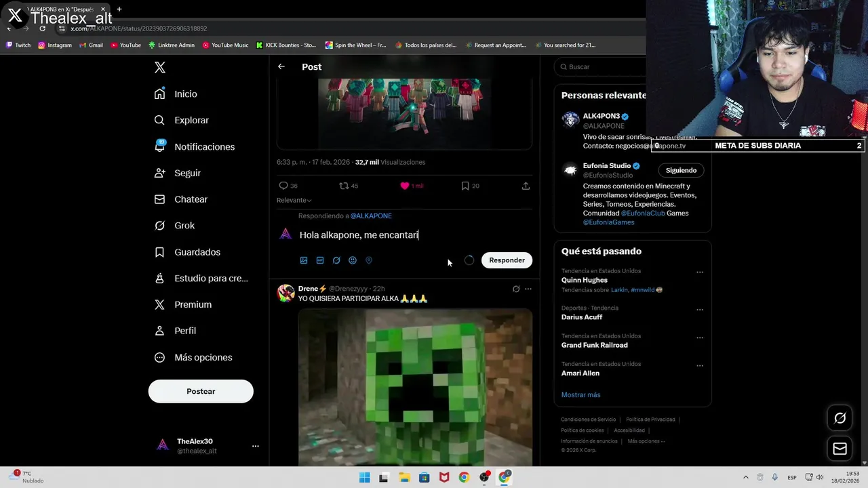Open emoji picker in reply

[353, 260]
